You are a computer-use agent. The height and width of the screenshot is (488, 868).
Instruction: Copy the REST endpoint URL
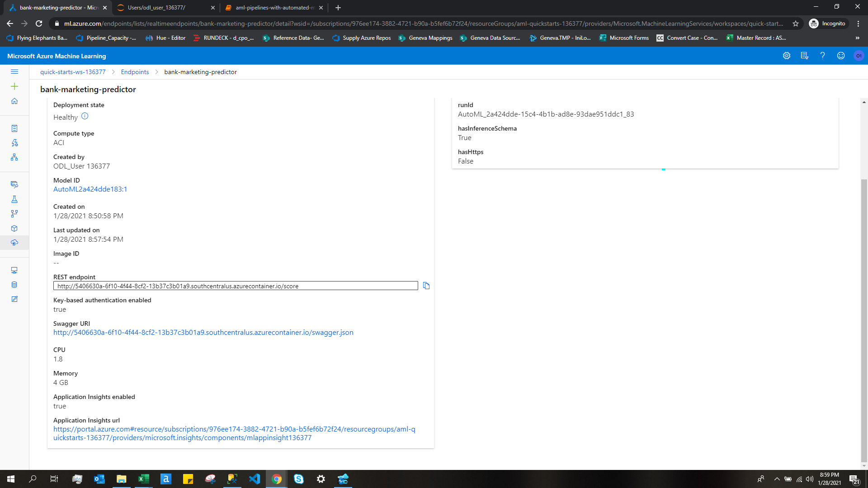(426, 286)
